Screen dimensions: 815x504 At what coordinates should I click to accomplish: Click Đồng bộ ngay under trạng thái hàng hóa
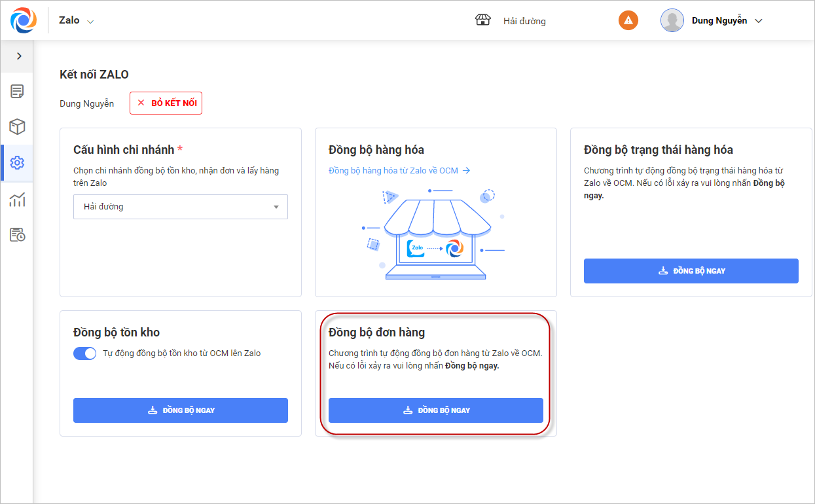pos(691,271)
